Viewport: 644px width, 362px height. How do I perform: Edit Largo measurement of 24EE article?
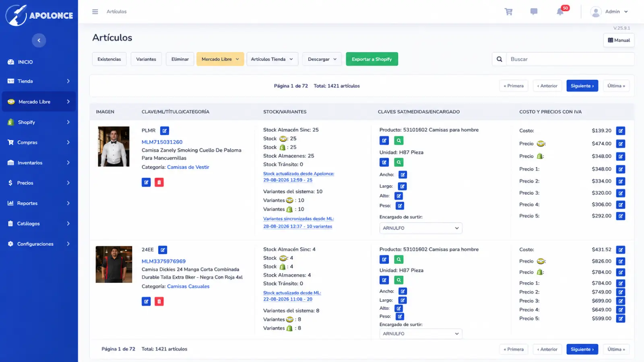402,300
